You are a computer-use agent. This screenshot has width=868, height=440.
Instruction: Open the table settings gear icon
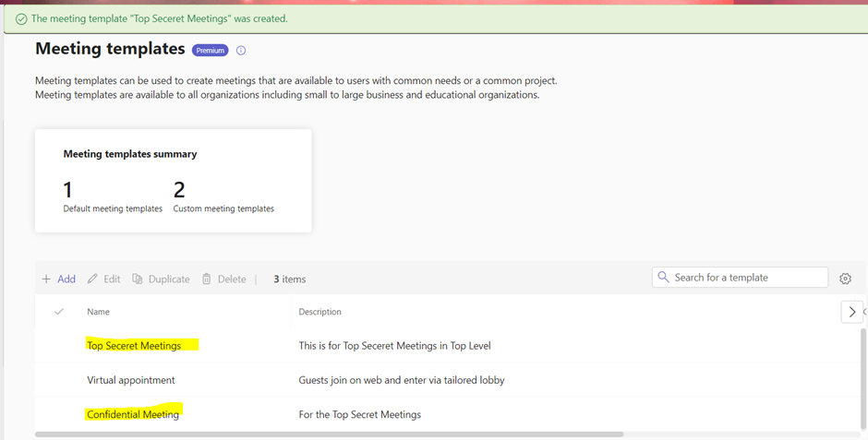click(845, 279)
